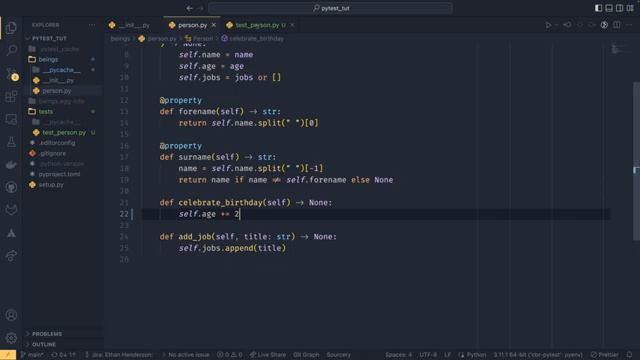Close the test_person.py tab

pos(292,25)
